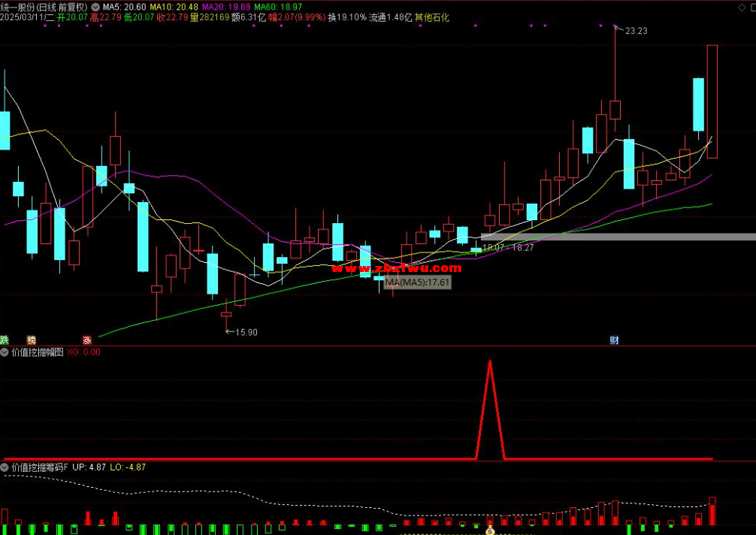This screenshot has height=535, width=756.
Task: Click the volume value 量282169
Action: 210,18
